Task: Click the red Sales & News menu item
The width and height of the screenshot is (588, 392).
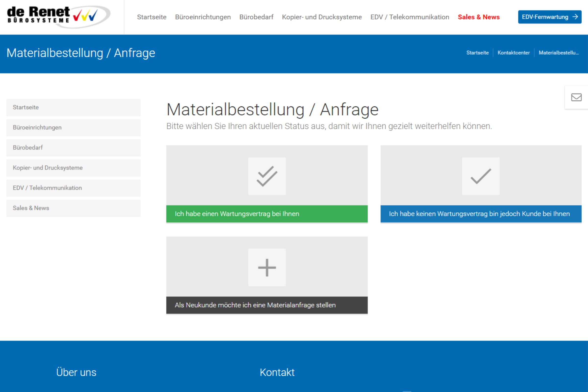Action: pos(478,17)
